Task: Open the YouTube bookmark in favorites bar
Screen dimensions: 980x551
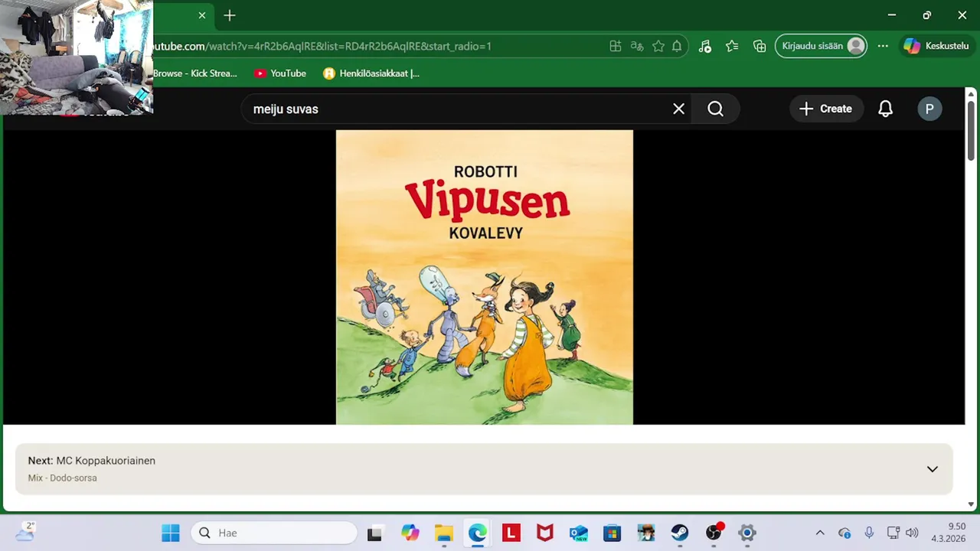Action: click(280, 73)
